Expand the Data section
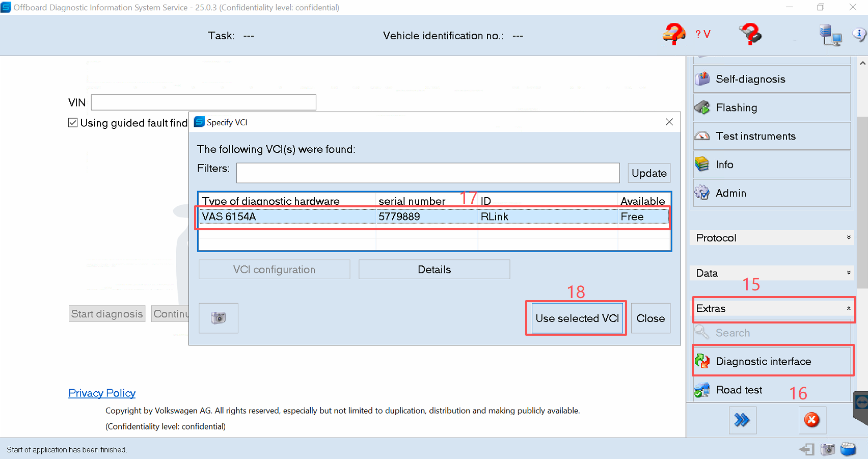The width and height of the screenshot is (868, 459). pyautogui.click(x=772, y=273)
